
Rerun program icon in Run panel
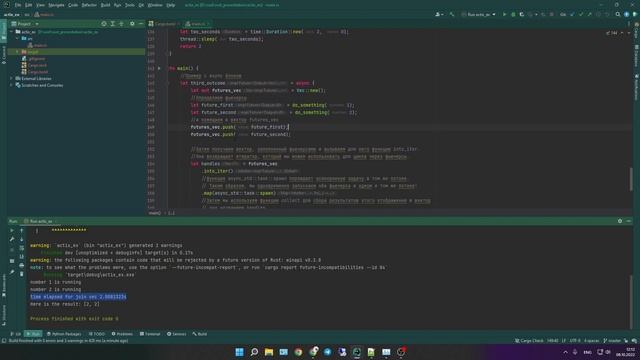12,231
